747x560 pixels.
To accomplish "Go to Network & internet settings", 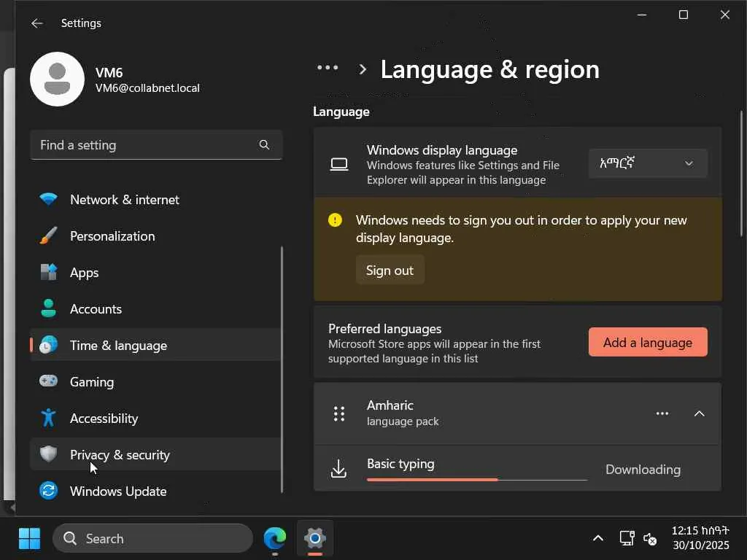I will (155, 200).
